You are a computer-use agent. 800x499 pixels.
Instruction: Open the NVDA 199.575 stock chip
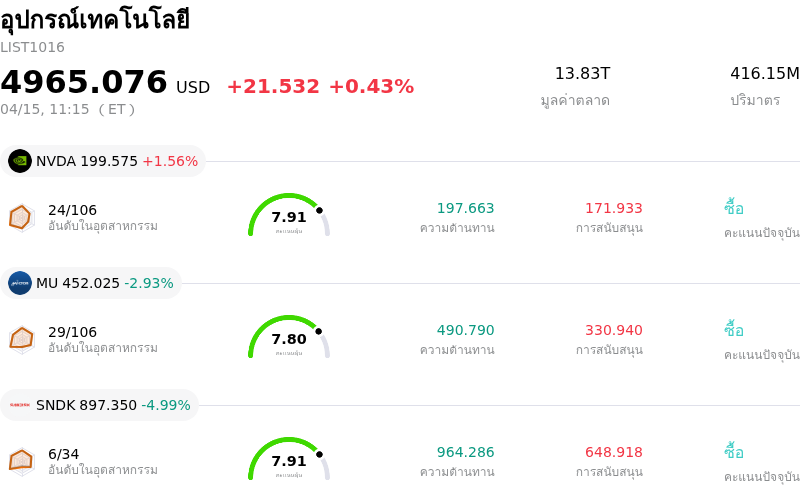105,161
